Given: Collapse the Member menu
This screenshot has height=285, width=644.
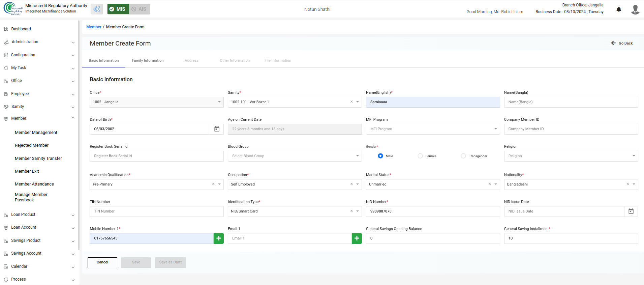Looking at the screenshot, I should (x=73, y=118).
